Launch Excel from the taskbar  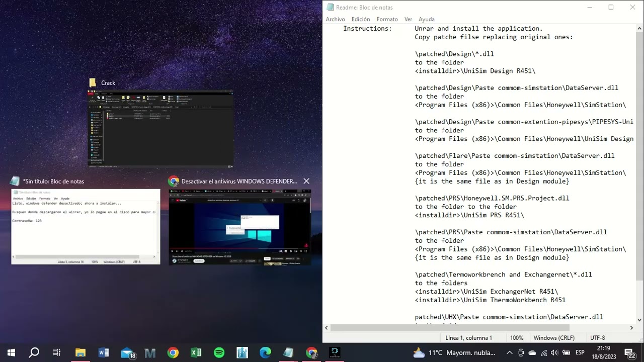point(196,352)
